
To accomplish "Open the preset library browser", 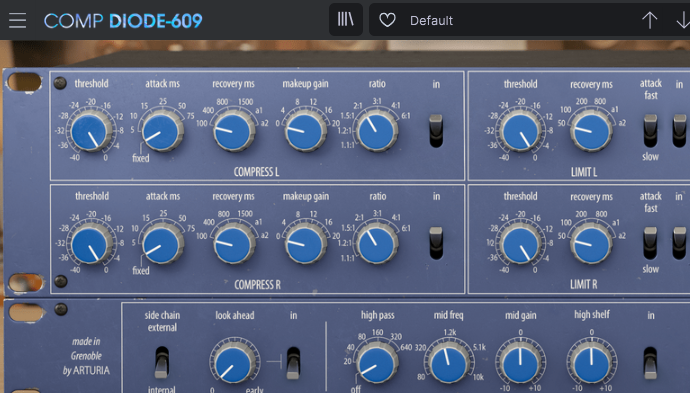I will [346, 20].
